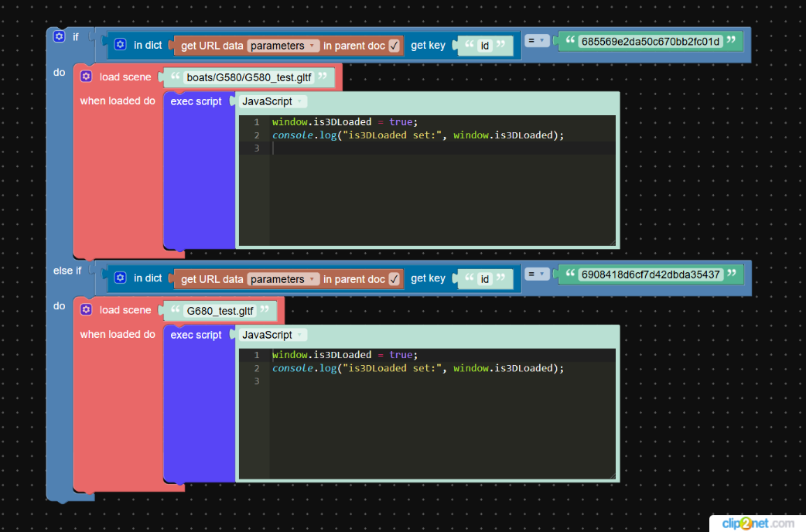Click the else if label on the block

point(67,271)
